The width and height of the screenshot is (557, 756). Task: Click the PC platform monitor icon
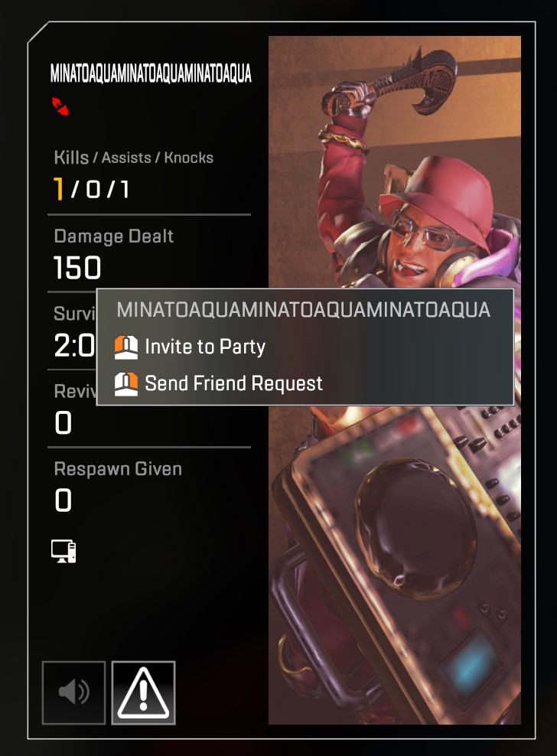(x=64, y=551)
